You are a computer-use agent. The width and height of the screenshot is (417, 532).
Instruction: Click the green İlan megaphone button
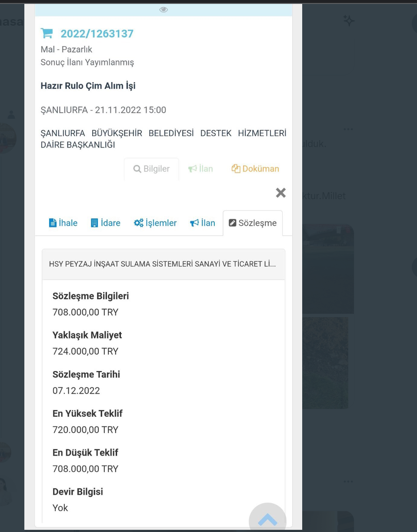pyautogui.click(x=200, y=169)
